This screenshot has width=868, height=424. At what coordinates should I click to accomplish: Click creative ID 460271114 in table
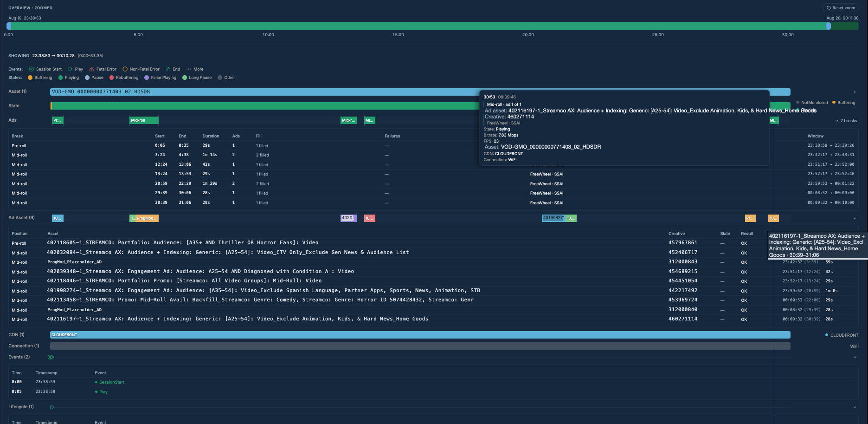click(682, 319)
